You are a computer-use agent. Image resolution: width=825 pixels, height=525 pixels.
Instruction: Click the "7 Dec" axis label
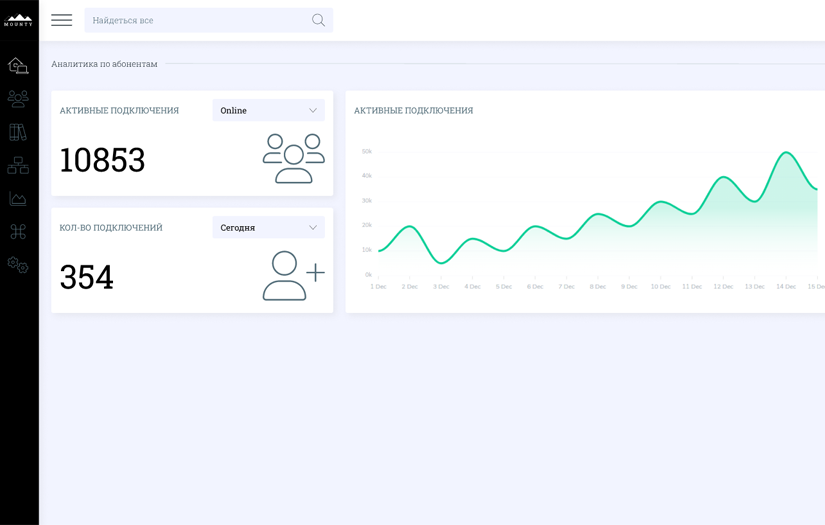[x=567, y=287]
